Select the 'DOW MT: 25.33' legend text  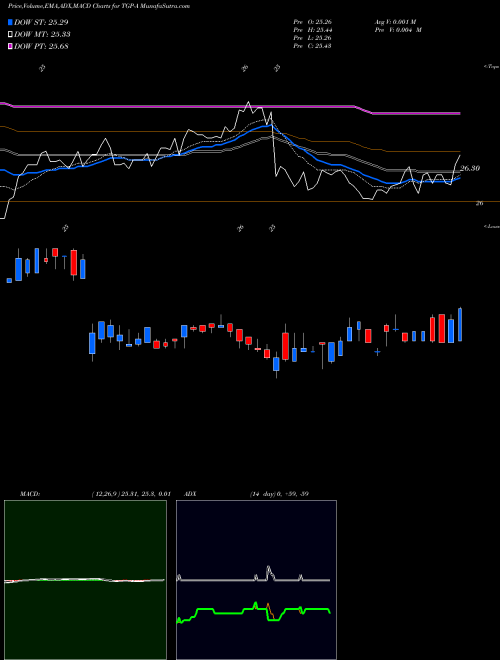[x=42, y=35]
